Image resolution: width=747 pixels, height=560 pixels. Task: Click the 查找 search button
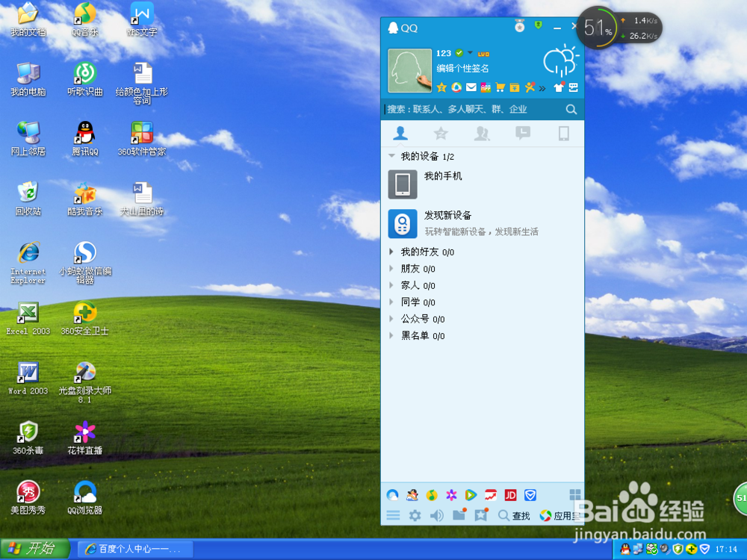[514, 515]
